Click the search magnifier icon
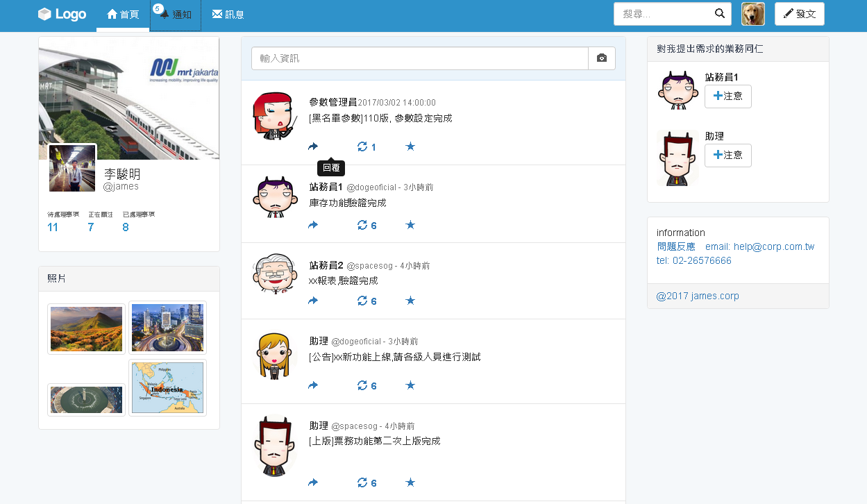The width and height of the screenshot is (867, 504). point(720,14)
